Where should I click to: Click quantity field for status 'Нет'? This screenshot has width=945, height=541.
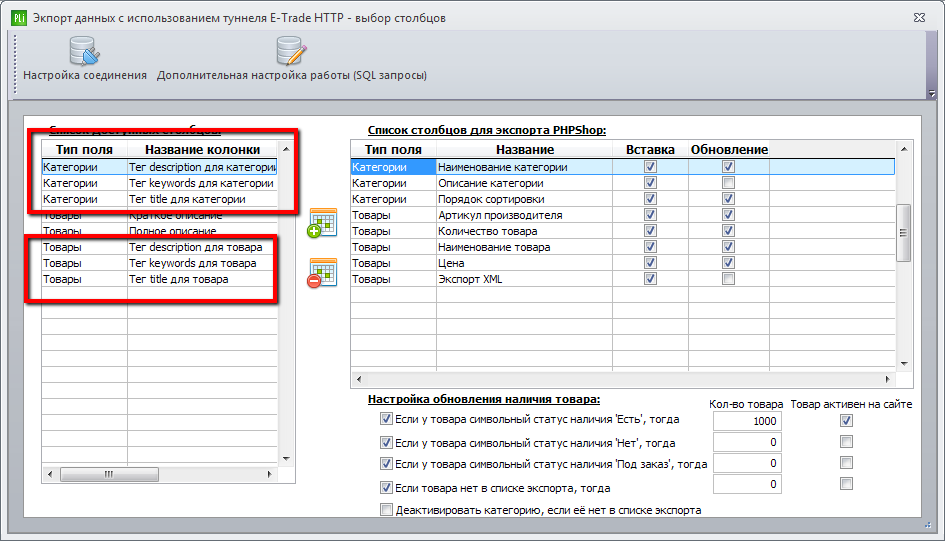pyautogui.click(x=747, y=442)
